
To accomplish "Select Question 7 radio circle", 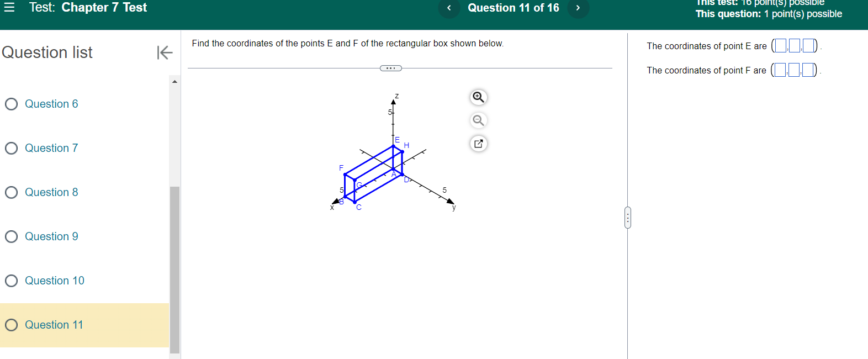I will 12,148.
